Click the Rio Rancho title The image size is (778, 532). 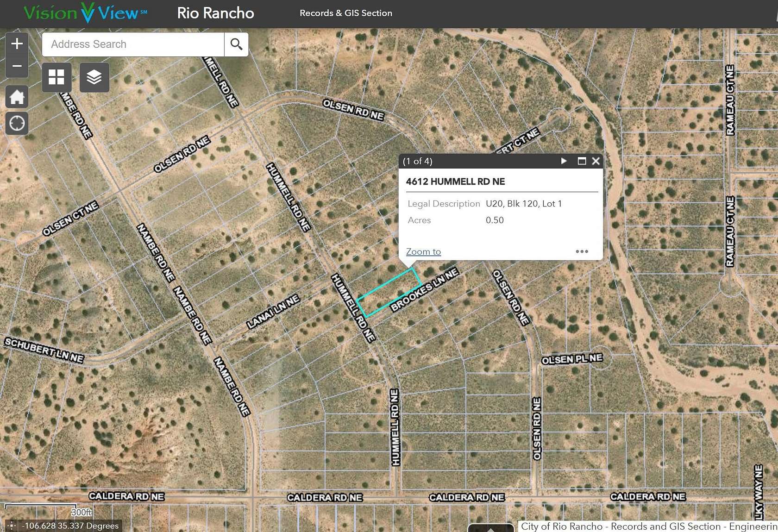[x=215, y=13]
